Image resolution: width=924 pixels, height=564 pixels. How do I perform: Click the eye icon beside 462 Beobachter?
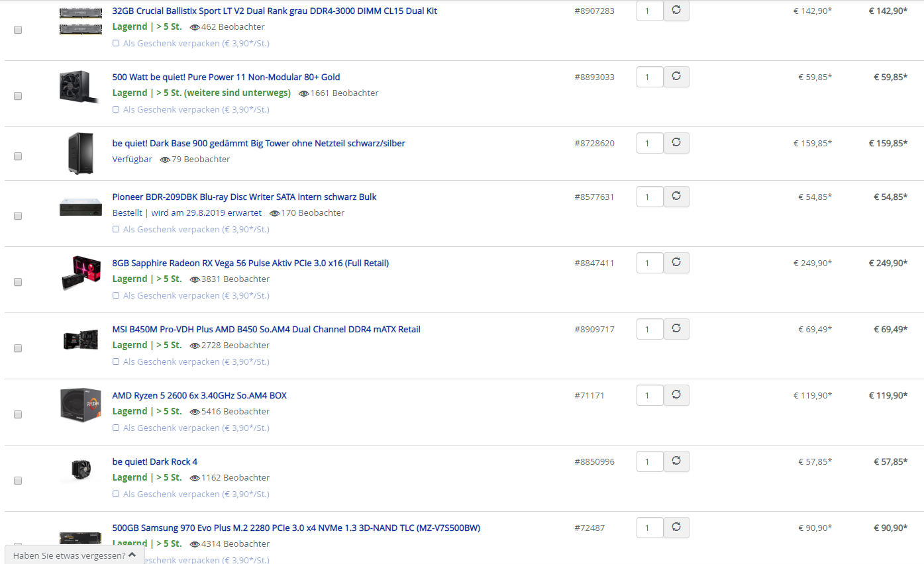(195, 28)
